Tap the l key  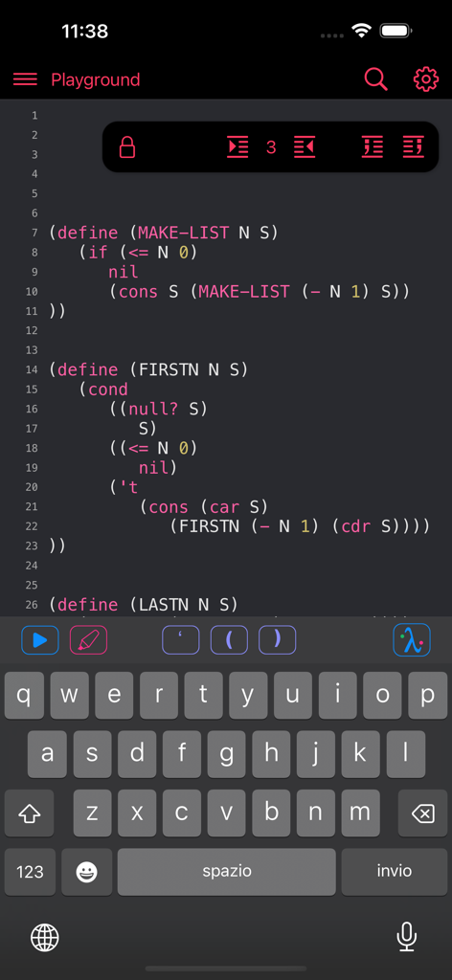[x=406, y=754]
